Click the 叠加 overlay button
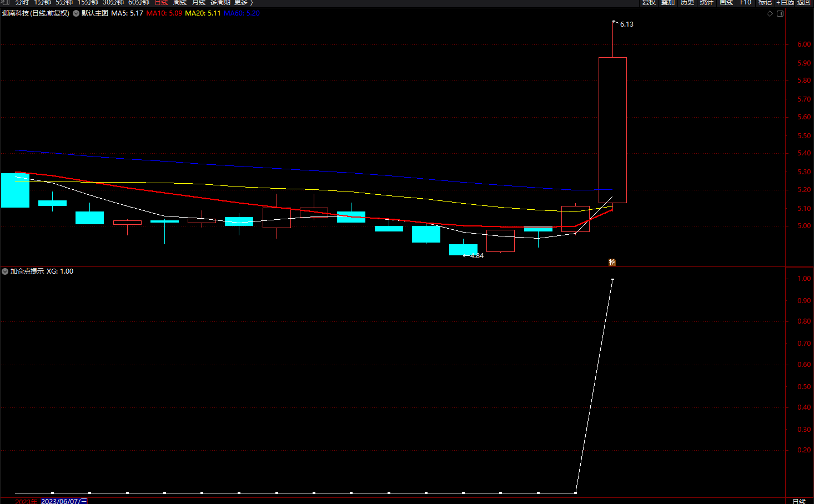 [668, 3]
